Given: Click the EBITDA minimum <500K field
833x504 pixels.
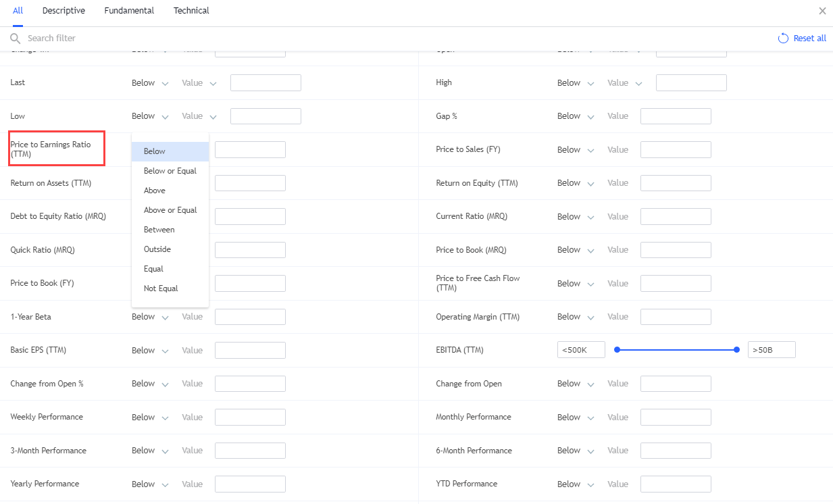Looking at the screenshot, I should pyautogui.click(x=581, y=350).
